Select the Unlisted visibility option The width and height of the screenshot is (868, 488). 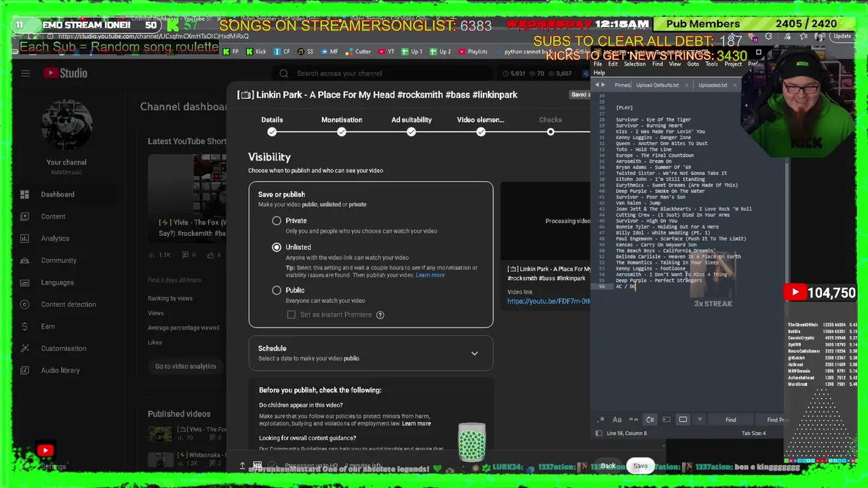277,247
